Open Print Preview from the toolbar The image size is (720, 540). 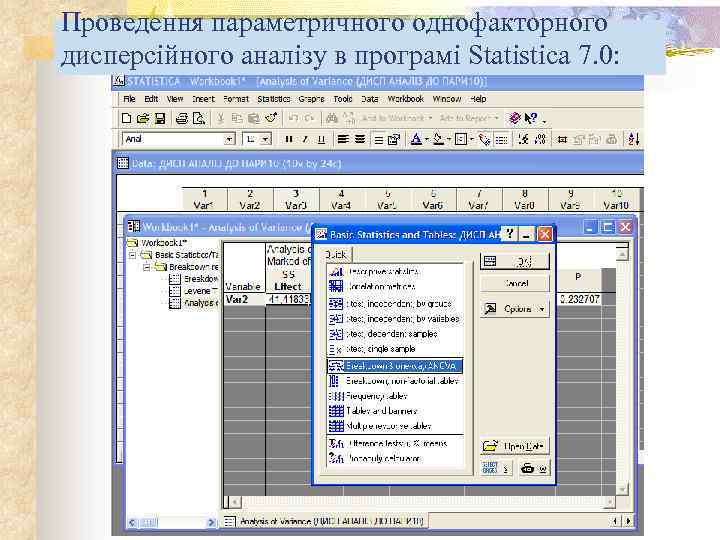pos(199,118)
